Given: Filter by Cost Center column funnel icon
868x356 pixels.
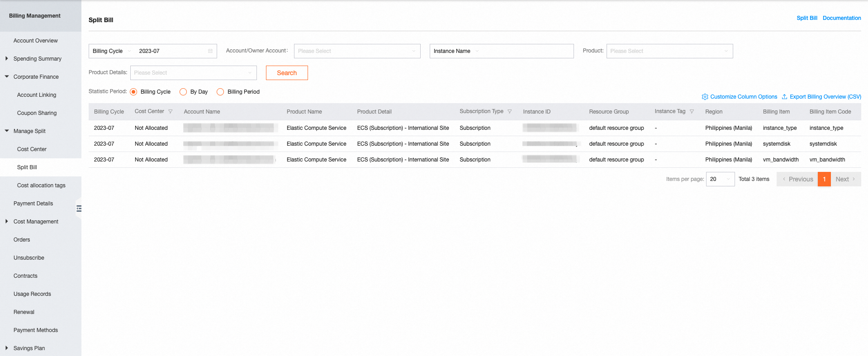Looking at the screenshot, I should pyautogui.click(x=171, y=111).
